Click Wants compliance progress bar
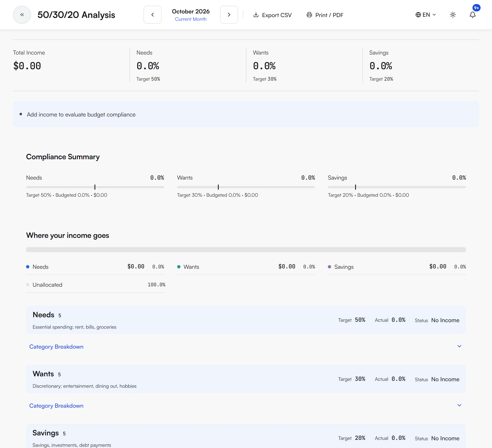Image resolution: width=492 pixels, height=448 pixels. click(246, 187)
